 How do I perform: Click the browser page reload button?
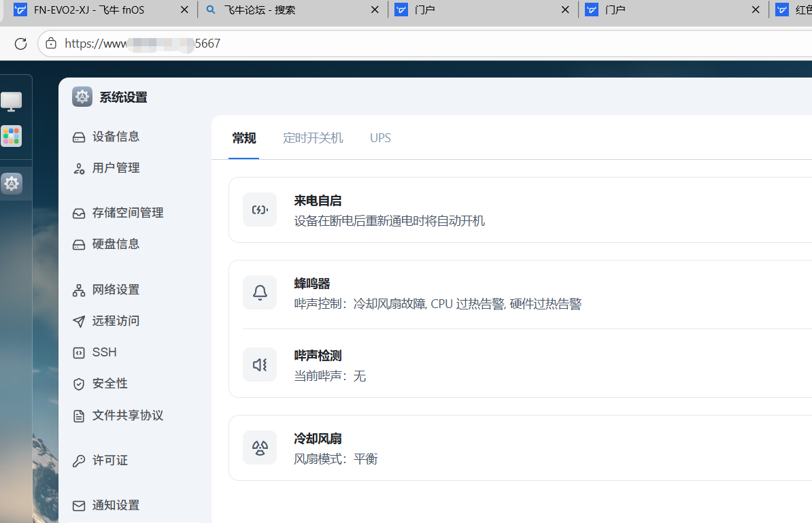[x=20, y=43]
